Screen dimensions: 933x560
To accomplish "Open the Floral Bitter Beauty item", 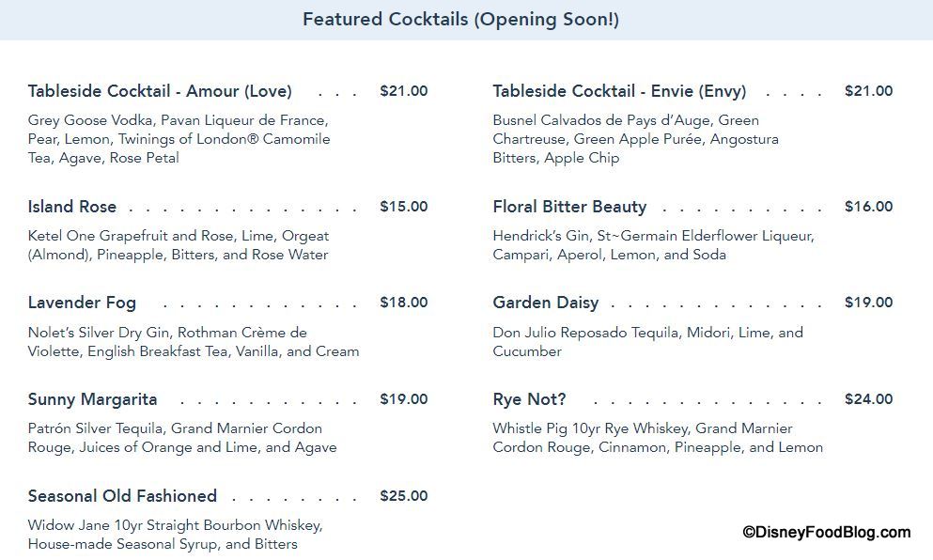I will [x=569, y=207].
